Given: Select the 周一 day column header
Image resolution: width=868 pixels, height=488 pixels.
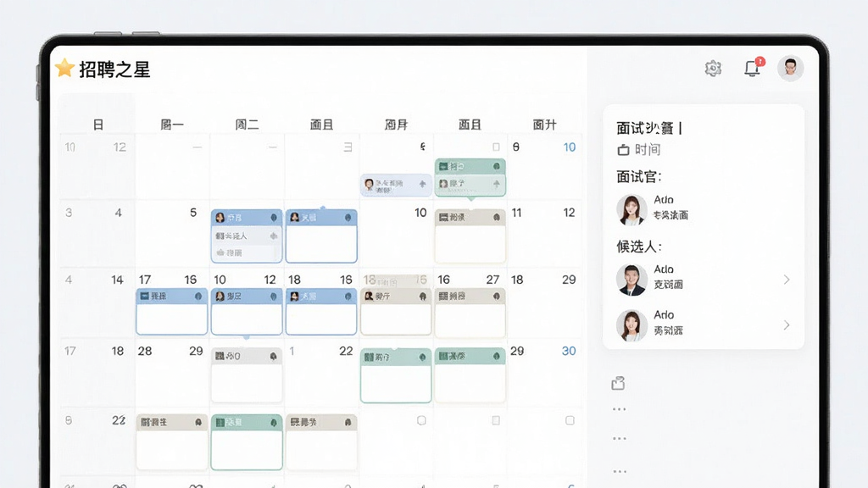Looking at the screenshot, I should [172, 125].
